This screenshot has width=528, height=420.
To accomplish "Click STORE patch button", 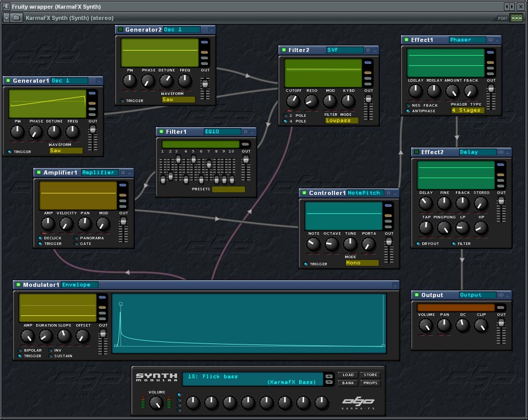I will [370, 375].
